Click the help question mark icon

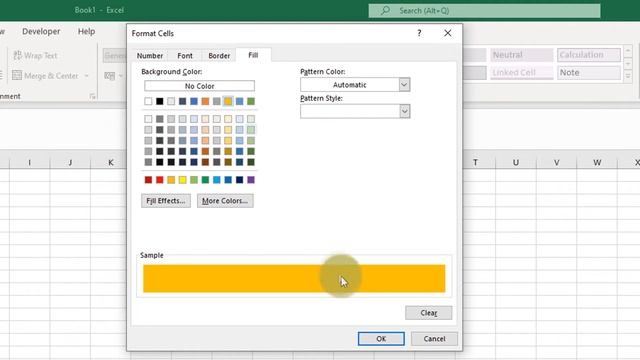coord(419,33)
